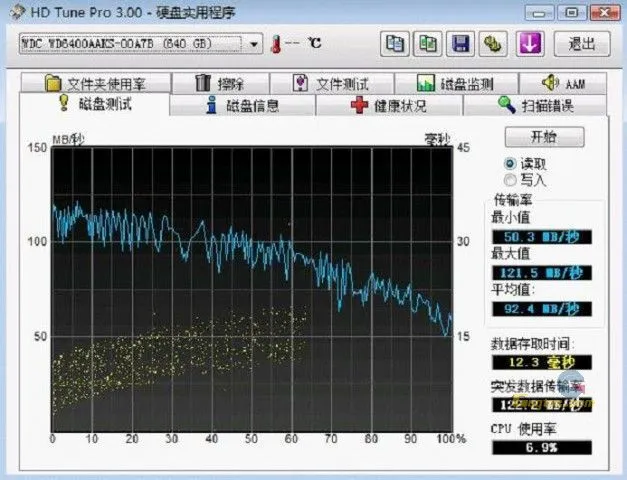627x480 pixels.
Task: Open the WDC WD6400AAKS drive dropdown
Action: point(254,44)
